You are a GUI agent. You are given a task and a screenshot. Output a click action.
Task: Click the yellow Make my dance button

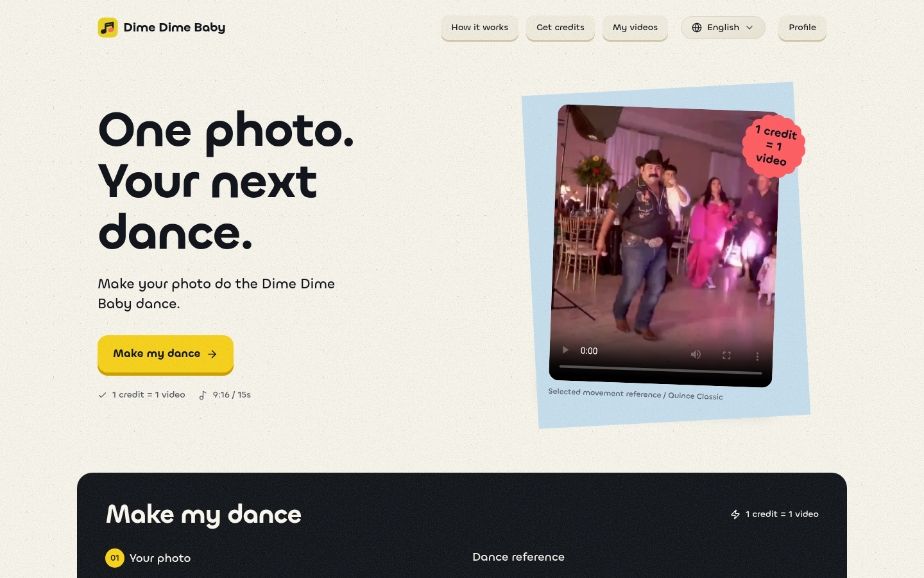(x=166, y=354)
